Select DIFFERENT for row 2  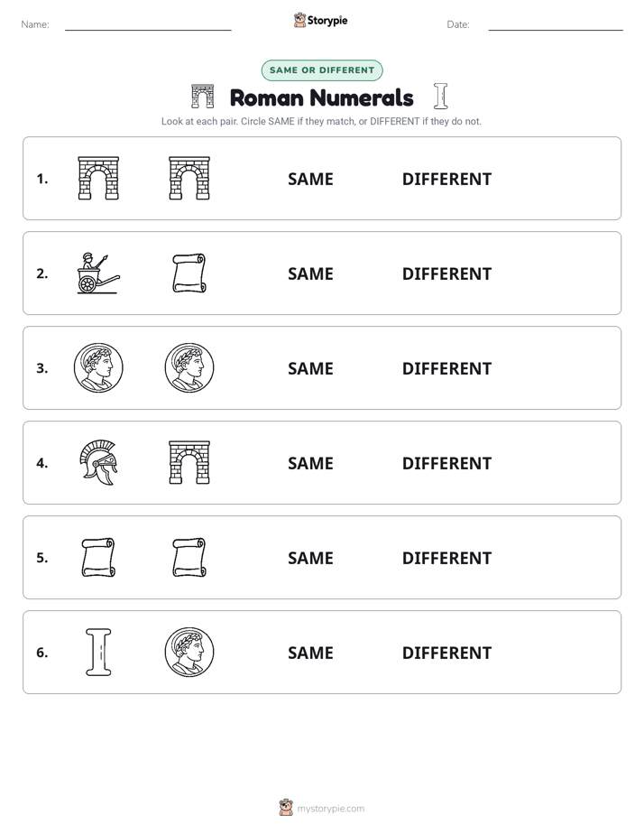[x=446, y=273]
